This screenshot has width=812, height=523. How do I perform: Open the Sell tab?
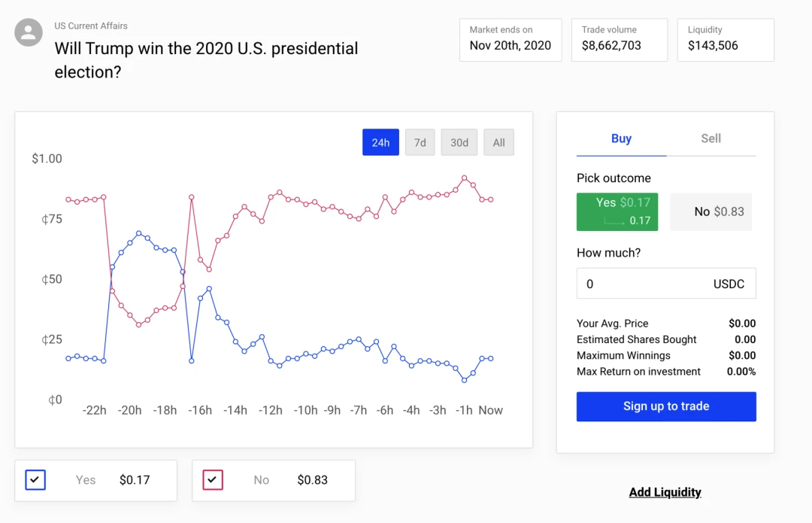point(711,138)
